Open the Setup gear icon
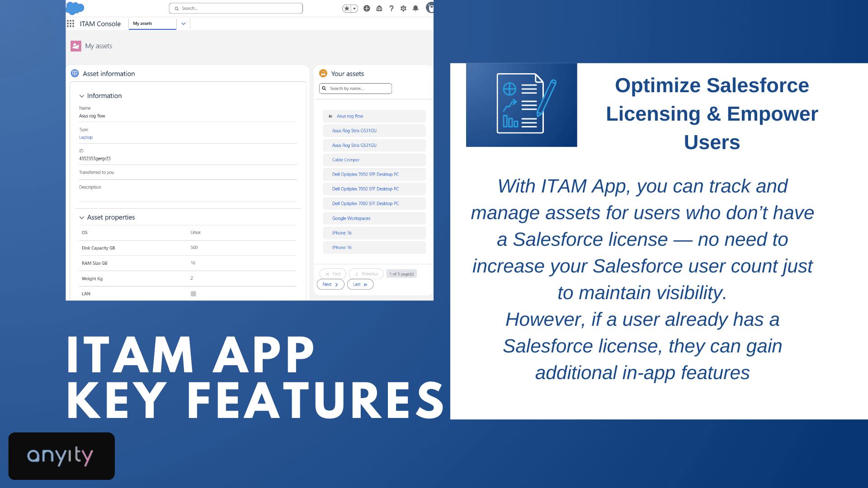The height and width of the screenshot is (488, 868). (403, 8)
